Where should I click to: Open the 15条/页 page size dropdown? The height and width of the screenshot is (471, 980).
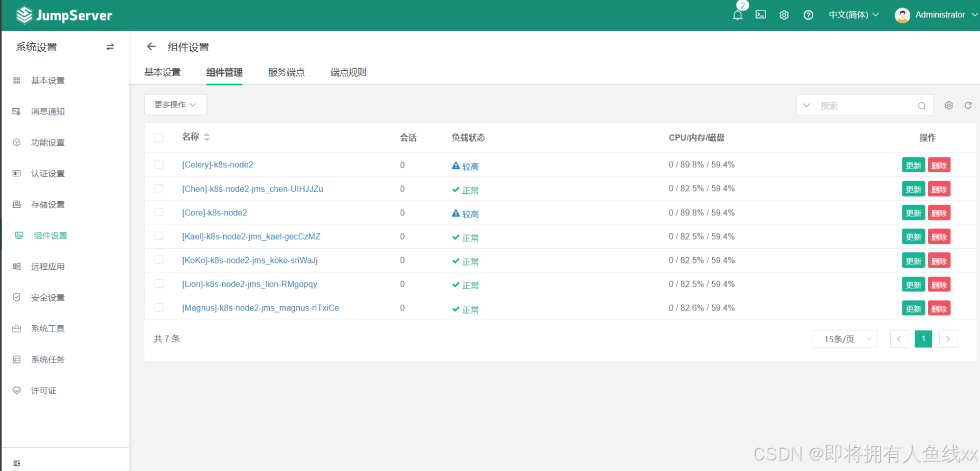844,339
